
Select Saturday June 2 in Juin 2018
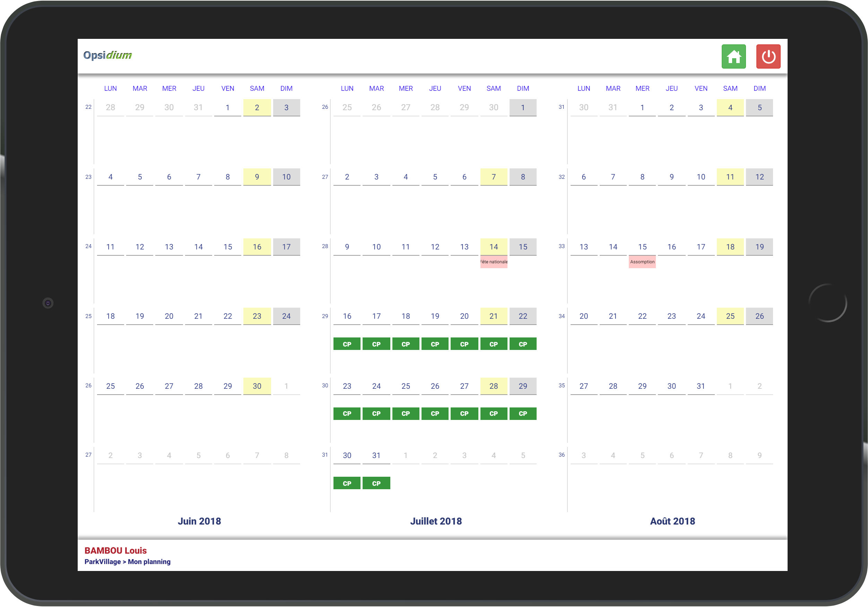click(257, 107)
